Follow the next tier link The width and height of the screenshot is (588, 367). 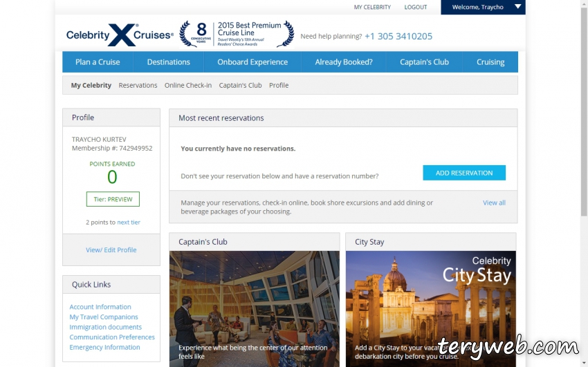coord(129,222)
